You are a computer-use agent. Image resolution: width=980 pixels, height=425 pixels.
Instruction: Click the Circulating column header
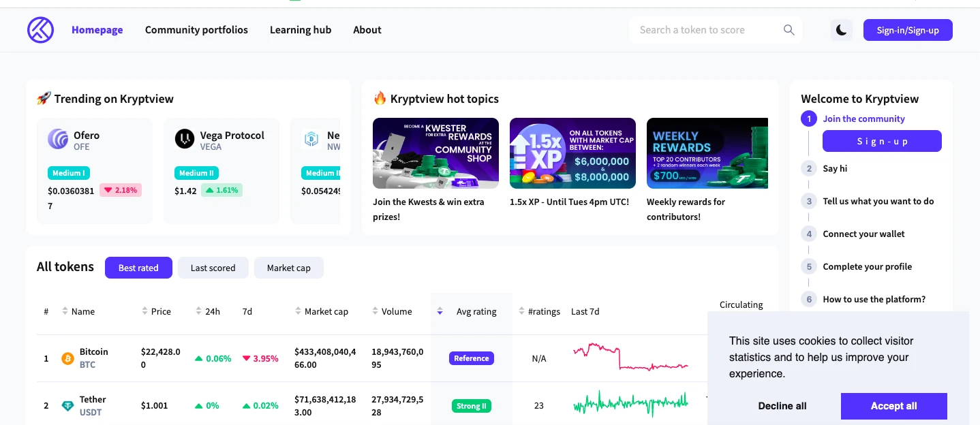741,304
